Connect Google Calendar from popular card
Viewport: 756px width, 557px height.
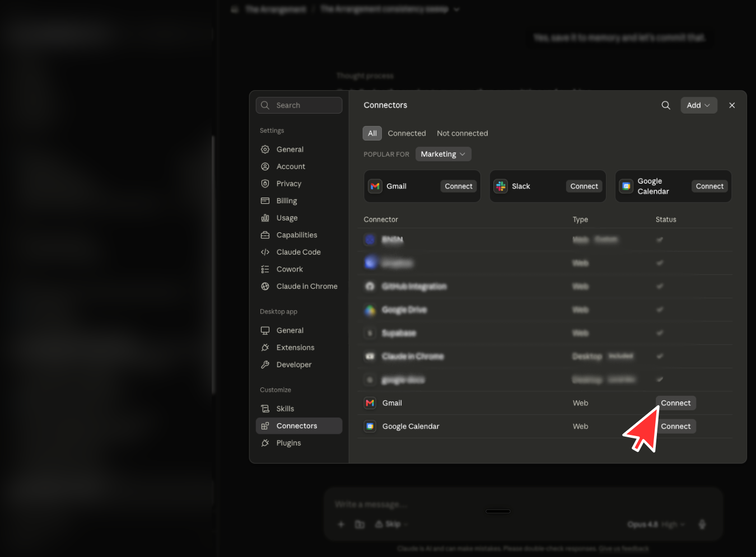click(x=710, y=186)
